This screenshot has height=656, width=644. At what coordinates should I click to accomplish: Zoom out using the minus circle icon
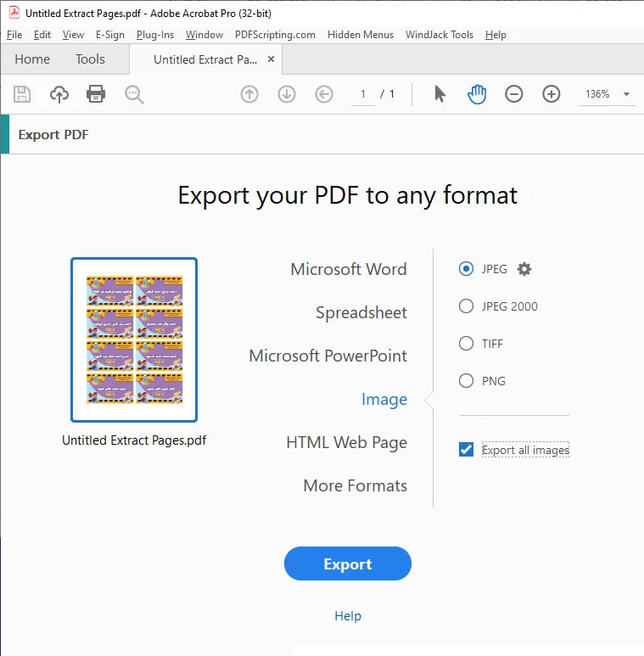coord(514,94)
